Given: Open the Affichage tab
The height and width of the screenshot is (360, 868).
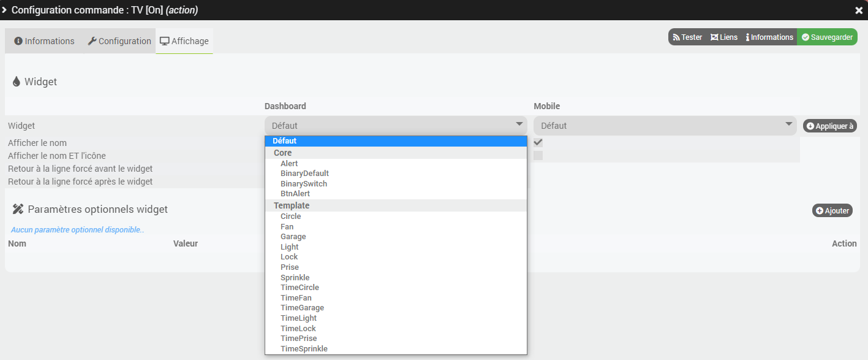Looking at the screenshot, I should coord(184,40).
